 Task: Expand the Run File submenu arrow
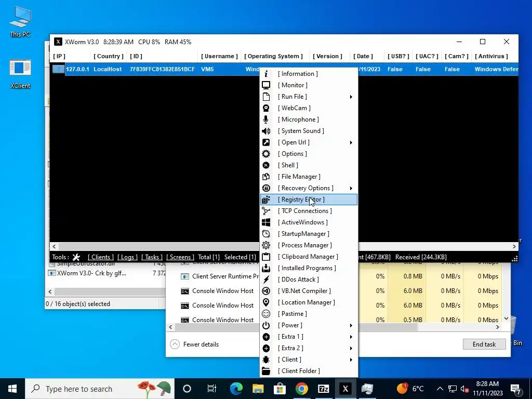(x=351, y=97)
